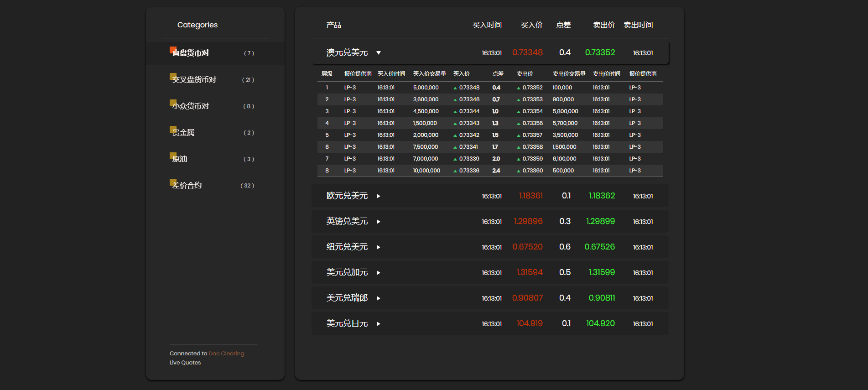Click the 买入价 main column header

coord(532,25)
